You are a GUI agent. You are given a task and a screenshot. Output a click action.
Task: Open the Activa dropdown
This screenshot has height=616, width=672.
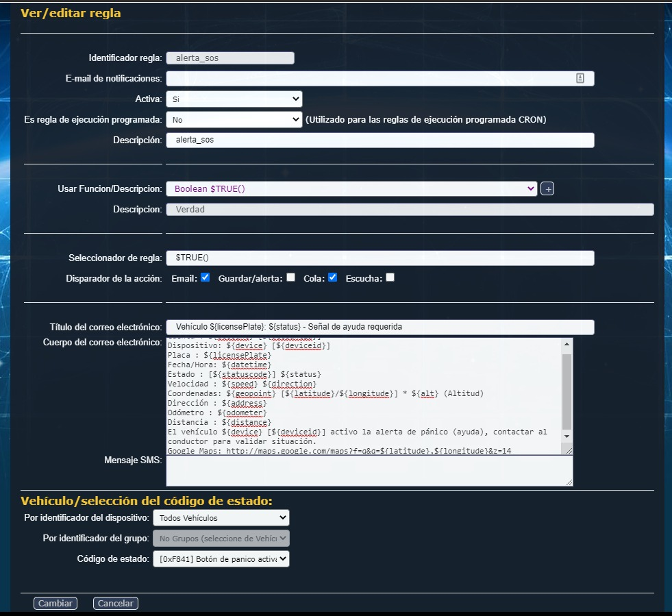click(x=234, y=99)
